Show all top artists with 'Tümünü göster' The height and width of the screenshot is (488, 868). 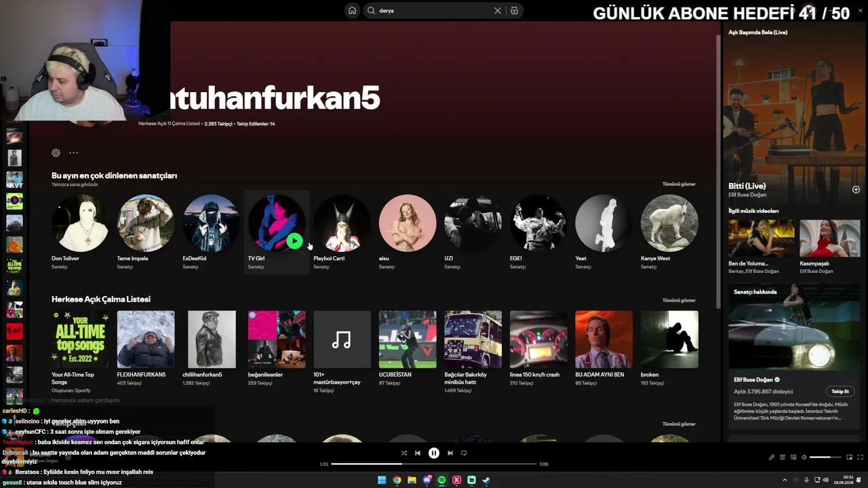pyautogui.click(x=679, y=184)
